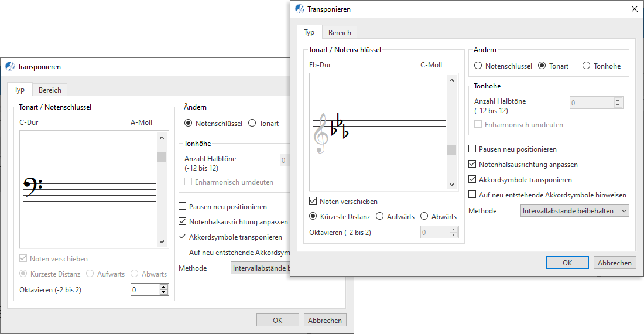This screenshot has width=644, height=334.
Task: Uncheck Noten verschieben in the front dialog
Action: (313, 201)
